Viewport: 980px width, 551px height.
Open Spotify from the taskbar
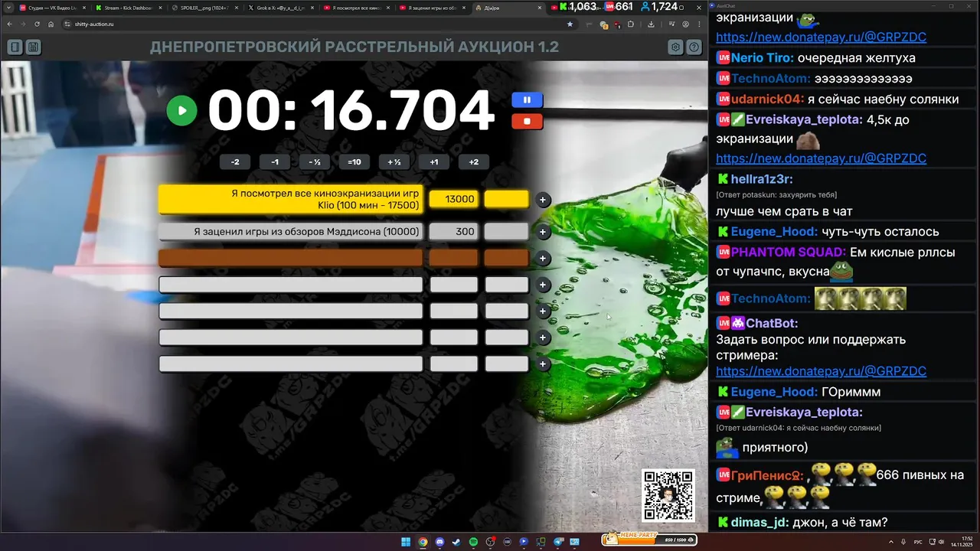(473, 542)
